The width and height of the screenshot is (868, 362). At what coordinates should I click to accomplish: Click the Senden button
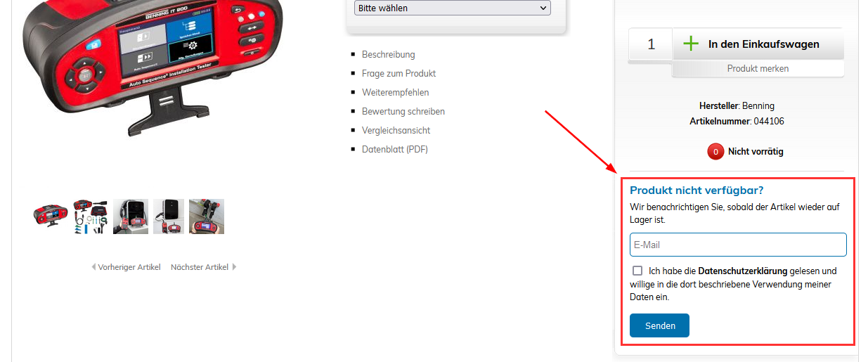(659, 325)
